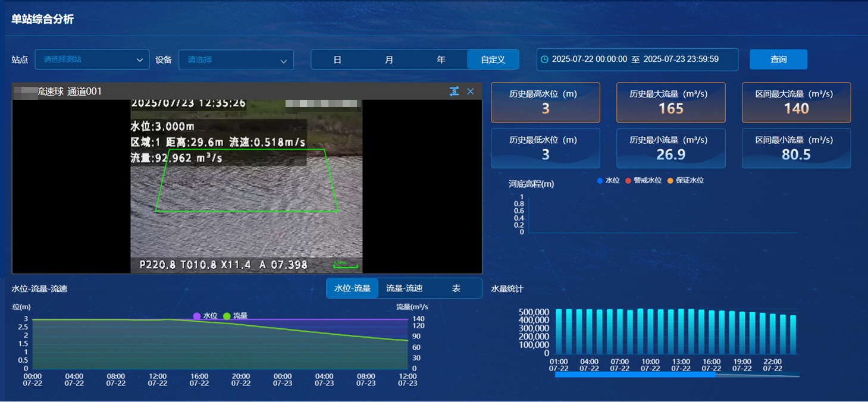Click the date range input field
Viewport: 868px width, 402px height.
637,59
